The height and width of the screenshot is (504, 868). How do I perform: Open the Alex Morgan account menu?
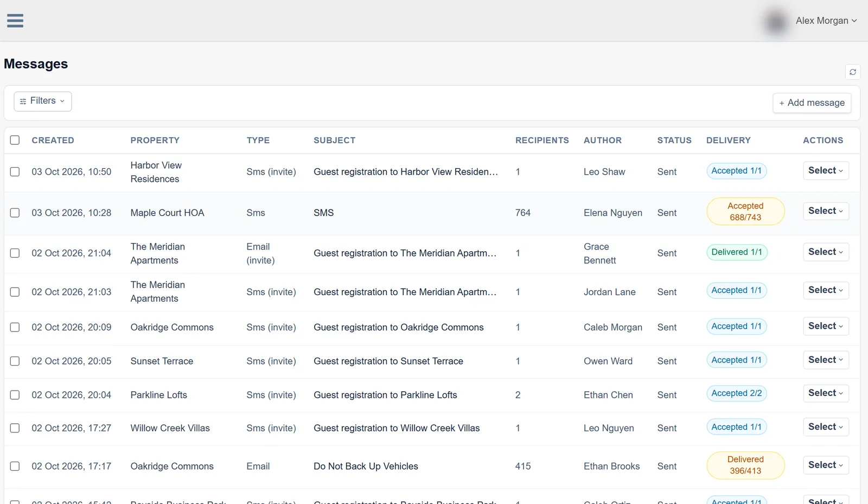[826, 21]
